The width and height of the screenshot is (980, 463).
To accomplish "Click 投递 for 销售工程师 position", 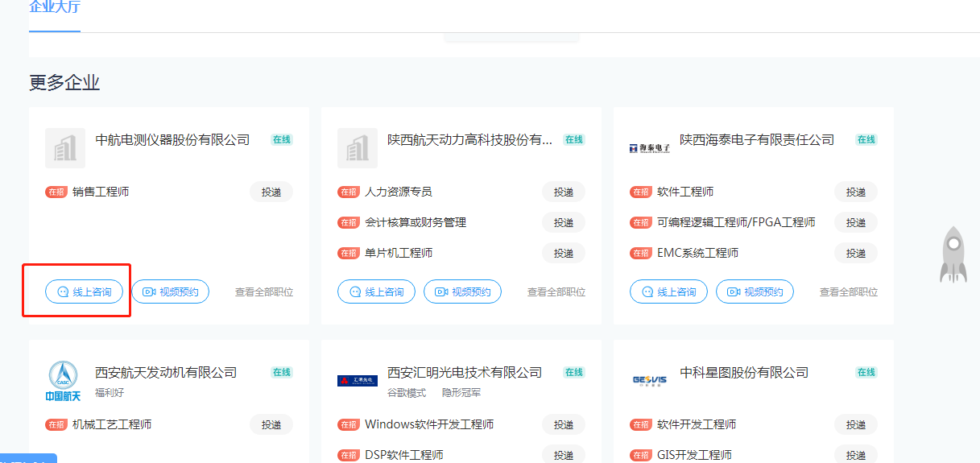I will 271,192.
